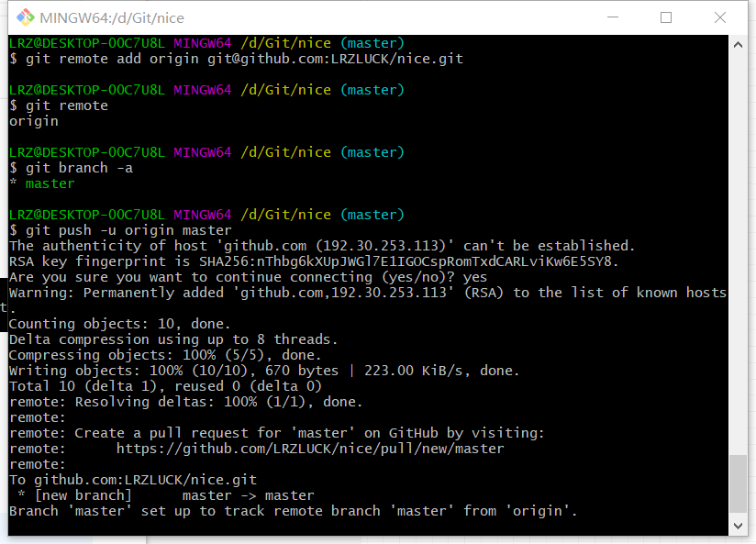Click the 'git remote add origin' command line
756x544 pixels.
coord(237,59)
